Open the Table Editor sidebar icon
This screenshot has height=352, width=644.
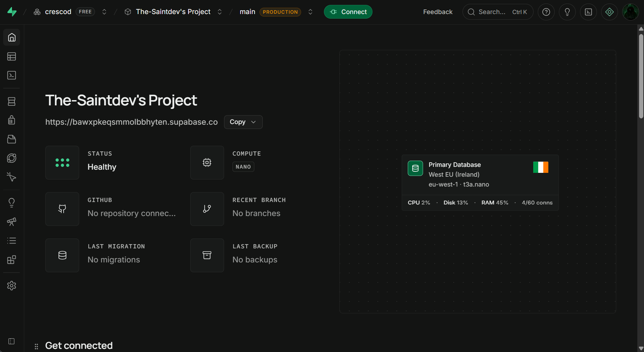click(x=12, y=56)
